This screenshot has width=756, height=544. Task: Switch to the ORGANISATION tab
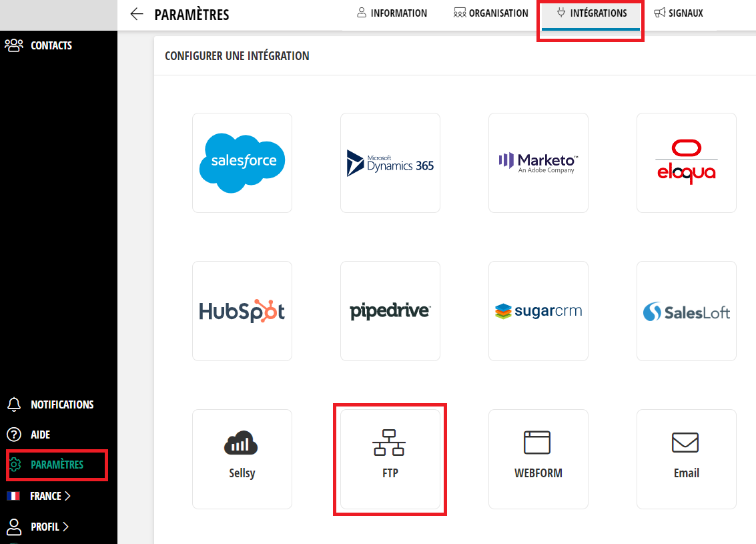click(x=491, y=13)
